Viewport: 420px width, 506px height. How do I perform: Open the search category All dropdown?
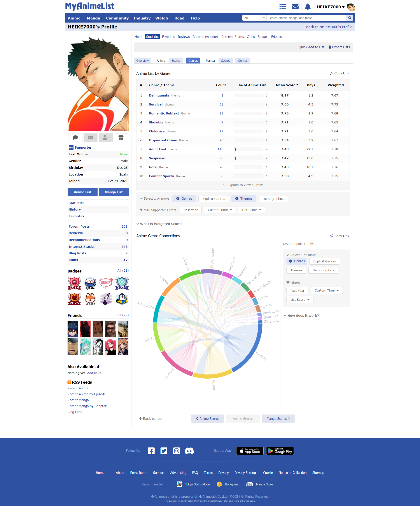coord(254,18)
